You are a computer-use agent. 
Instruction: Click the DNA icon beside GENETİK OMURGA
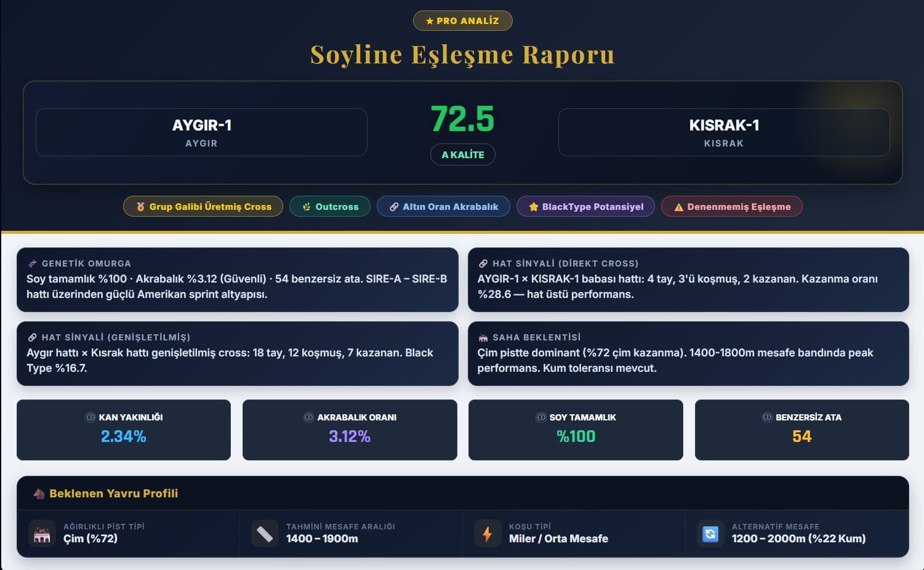pyautogui.click(x=32, y=263)
